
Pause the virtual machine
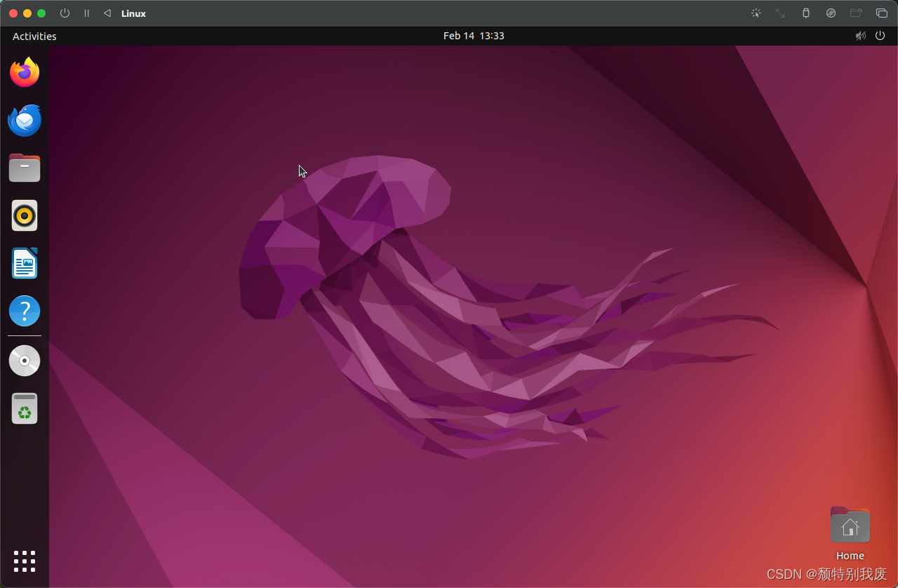[x=86, y=13]
